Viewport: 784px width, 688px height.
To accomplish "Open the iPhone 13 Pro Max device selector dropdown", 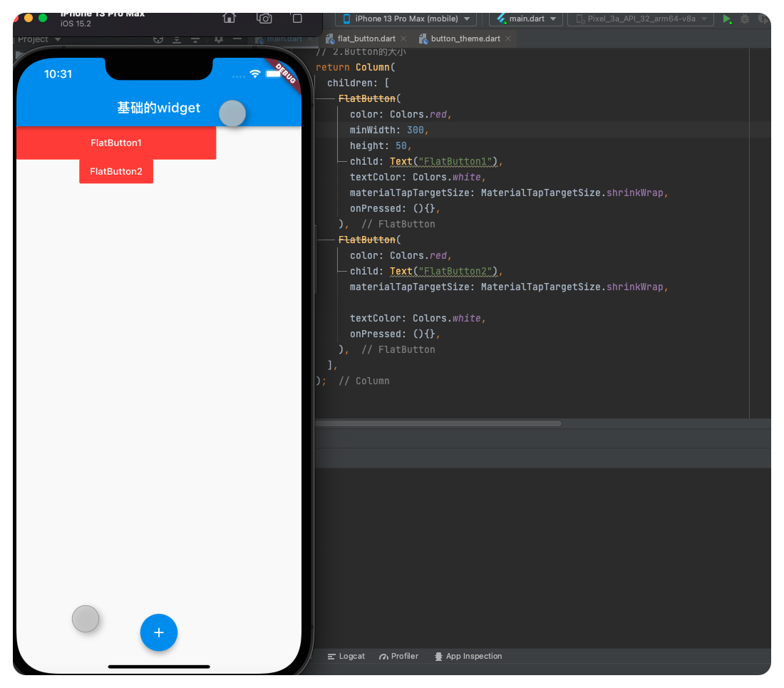I will click(405, 19).
